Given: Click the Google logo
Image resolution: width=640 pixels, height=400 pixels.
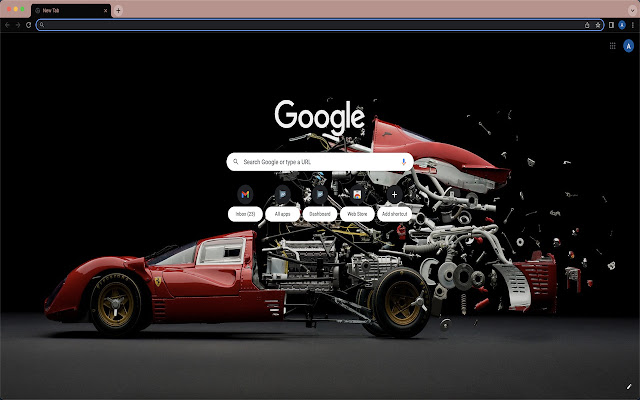Looking at the screenshot, I should tap(320, 117).
